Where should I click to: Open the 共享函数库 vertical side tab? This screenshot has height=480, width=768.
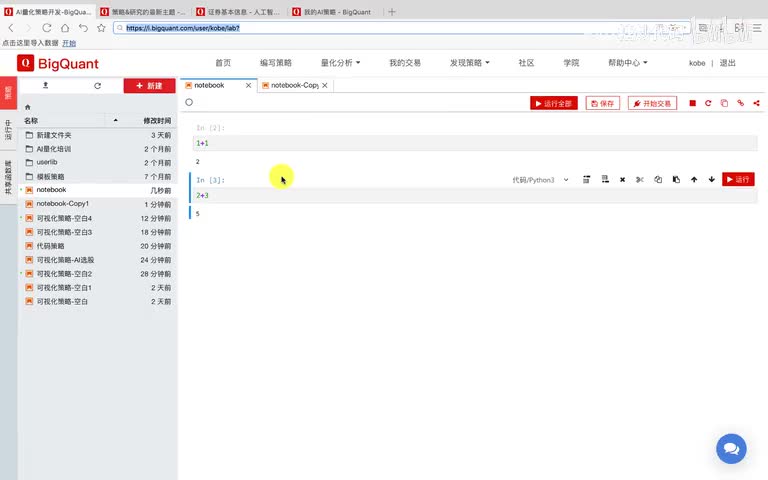tap(8, 177)
